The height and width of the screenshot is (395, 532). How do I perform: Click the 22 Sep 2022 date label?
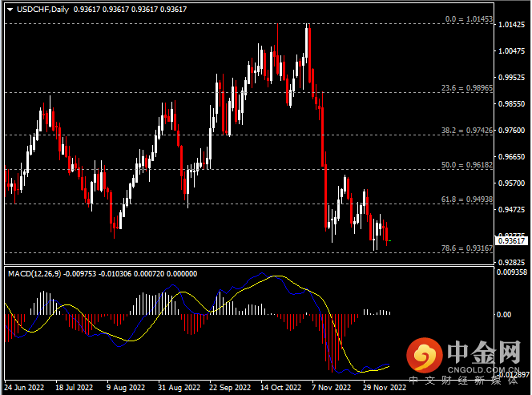tap(232, 386)
